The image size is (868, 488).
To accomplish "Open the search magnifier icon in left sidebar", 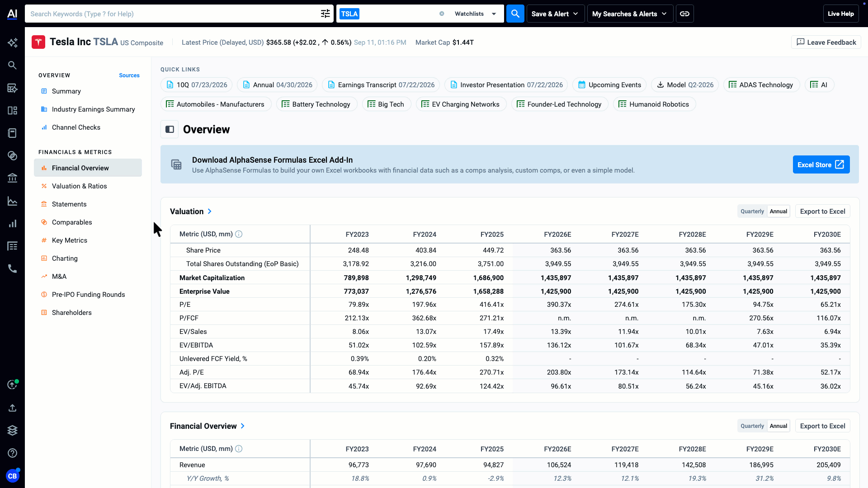I will pyautogui.click(x=12, y=65).
